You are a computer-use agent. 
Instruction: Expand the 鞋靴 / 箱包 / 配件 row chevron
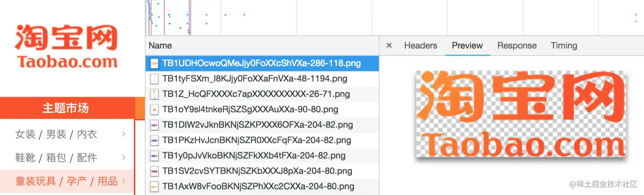point(124,158)
